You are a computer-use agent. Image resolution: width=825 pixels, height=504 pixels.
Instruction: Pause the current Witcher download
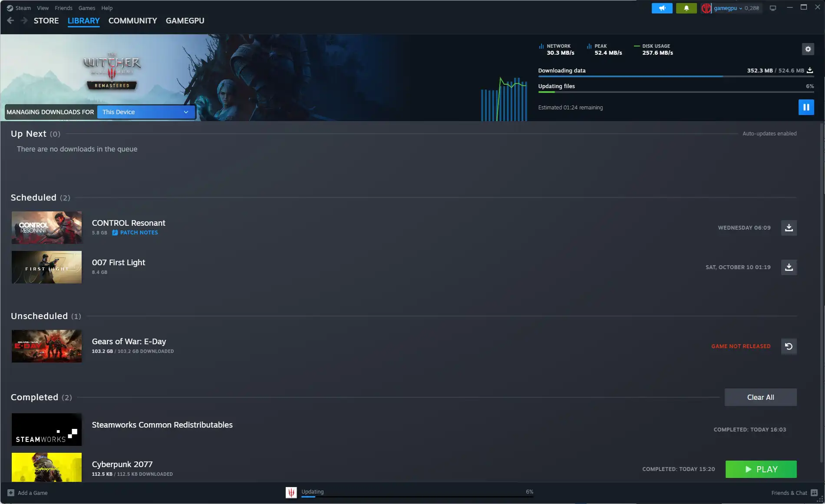[806, 107]
